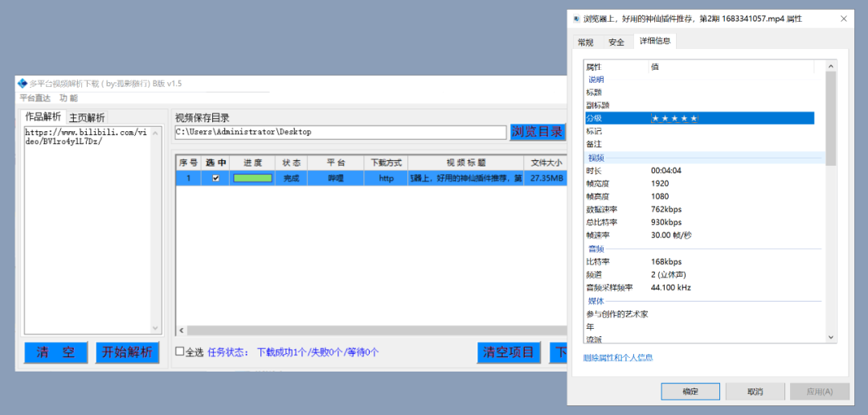Screen dimensions: 868x415
Task: Tick the 全选 select-all checkbox
Action: (179, 351)
